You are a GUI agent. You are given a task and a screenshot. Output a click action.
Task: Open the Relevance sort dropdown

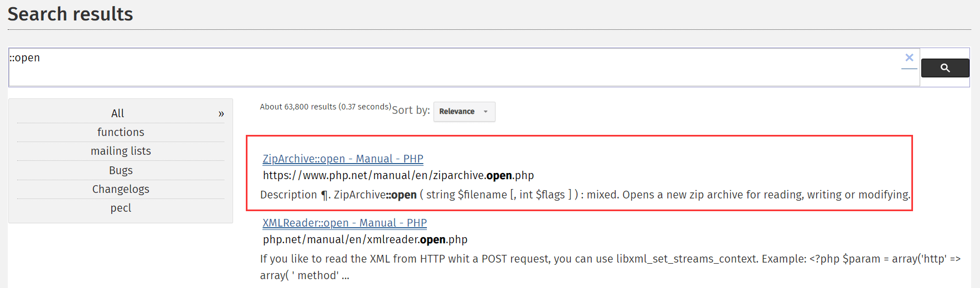click(464, 112)
